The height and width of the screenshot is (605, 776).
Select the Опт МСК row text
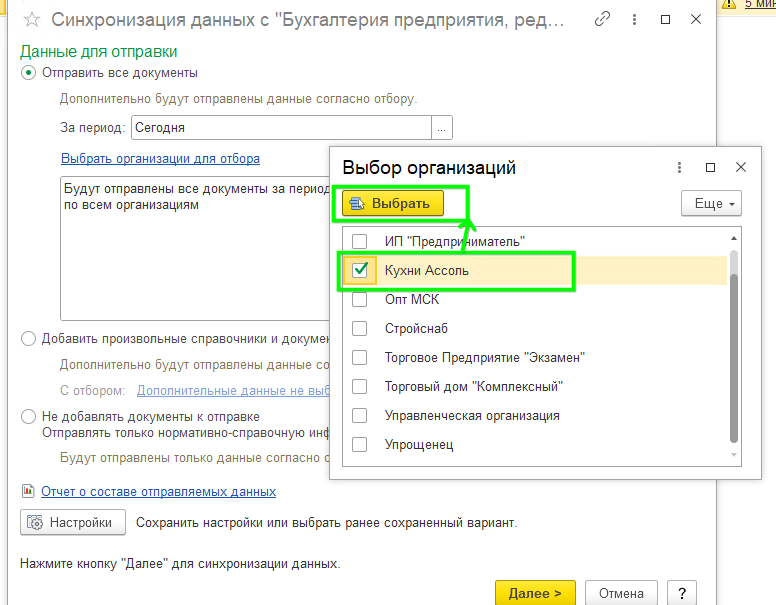412,300
